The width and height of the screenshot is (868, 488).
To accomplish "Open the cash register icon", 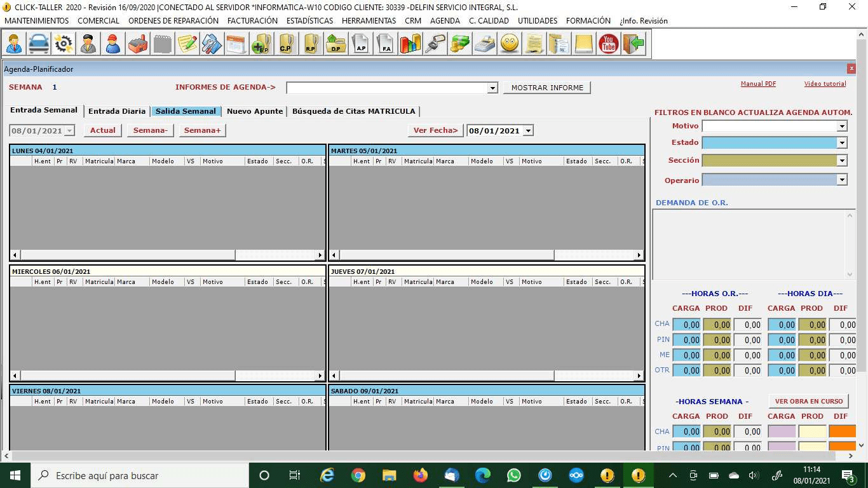I will 484,44.
